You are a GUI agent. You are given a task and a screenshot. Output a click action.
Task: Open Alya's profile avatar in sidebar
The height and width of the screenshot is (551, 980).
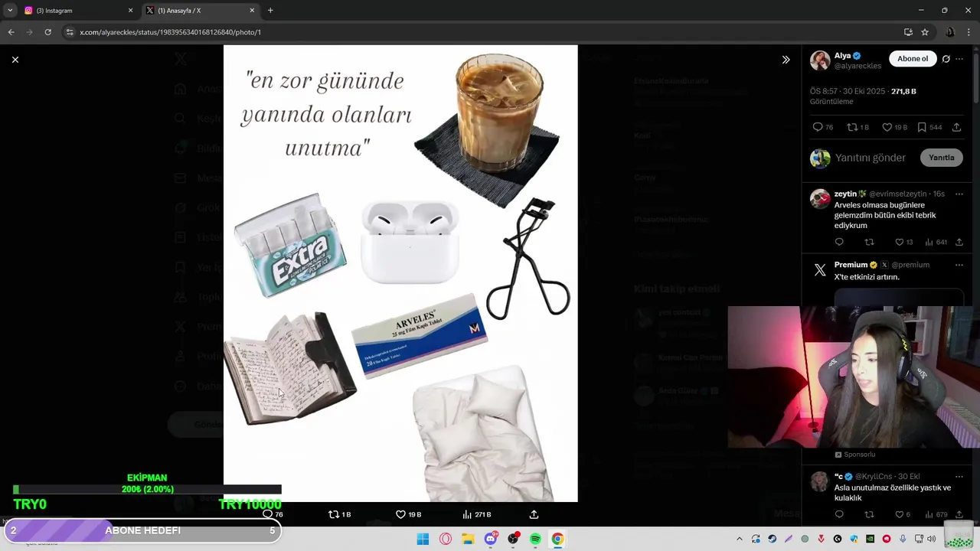(820, 60)
